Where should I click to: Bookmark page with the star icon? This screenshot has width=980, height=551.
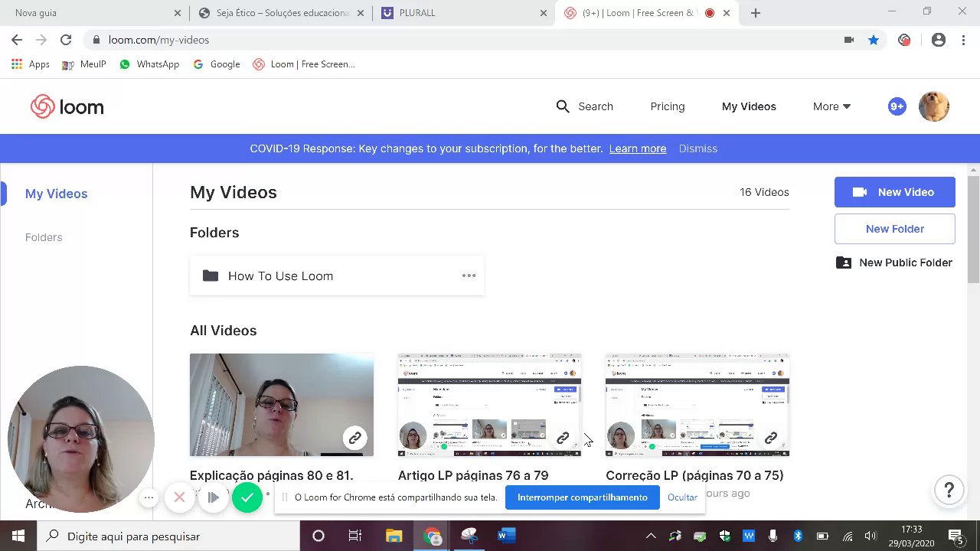[x=874, y=40]
